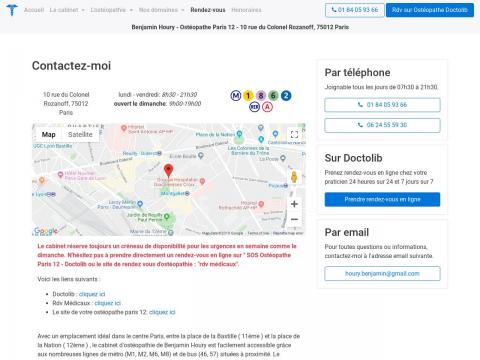Click Ecole Boulle map marker

tap(200, 155)
